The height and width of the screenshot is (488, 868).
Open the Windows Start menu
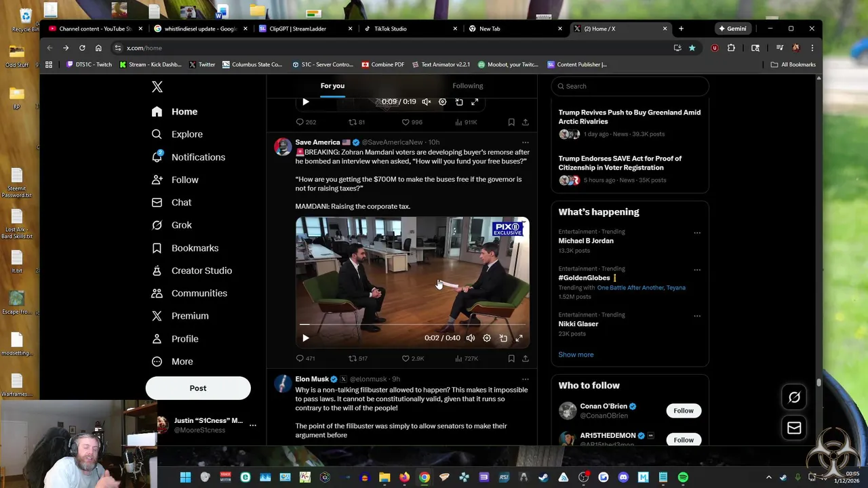185,477
